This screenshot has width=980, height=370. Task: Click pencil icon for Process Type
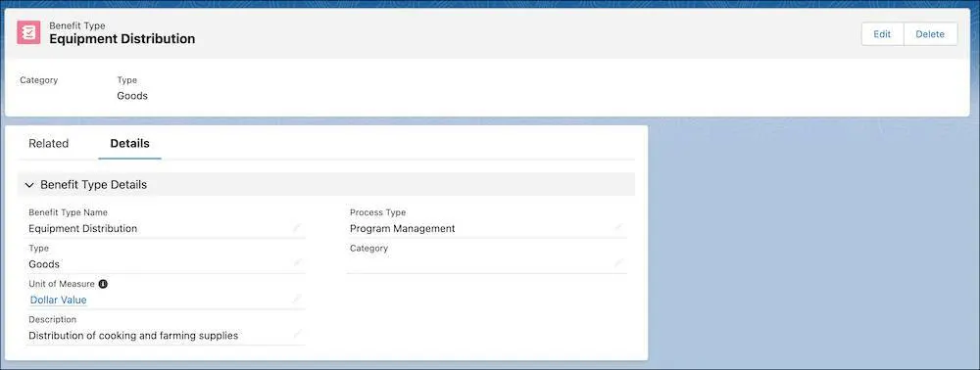click(x=618, y=228)
